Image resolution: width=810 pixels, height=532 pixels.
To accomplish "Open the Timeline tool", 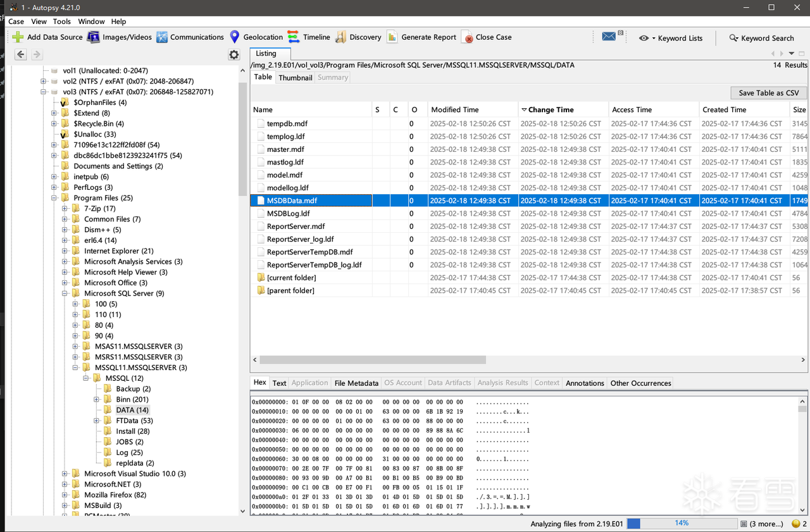I will point(294,37).
